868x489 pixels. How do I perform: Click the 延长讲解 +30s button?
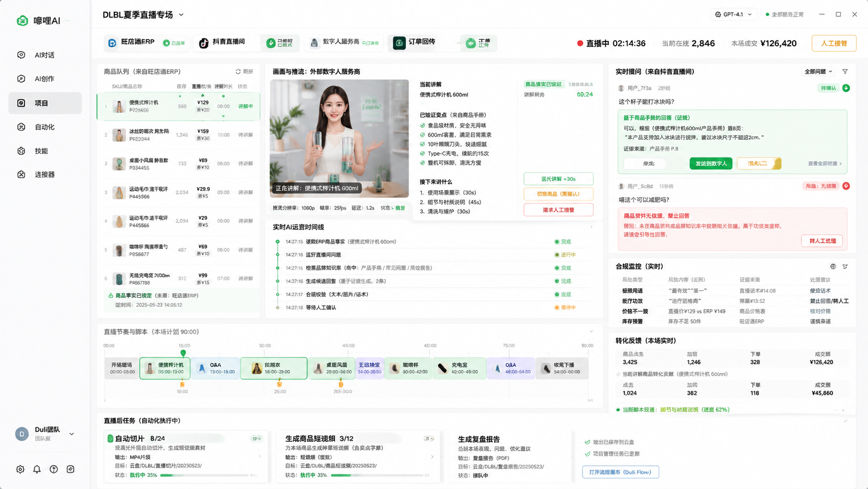(x=558, y=179)
